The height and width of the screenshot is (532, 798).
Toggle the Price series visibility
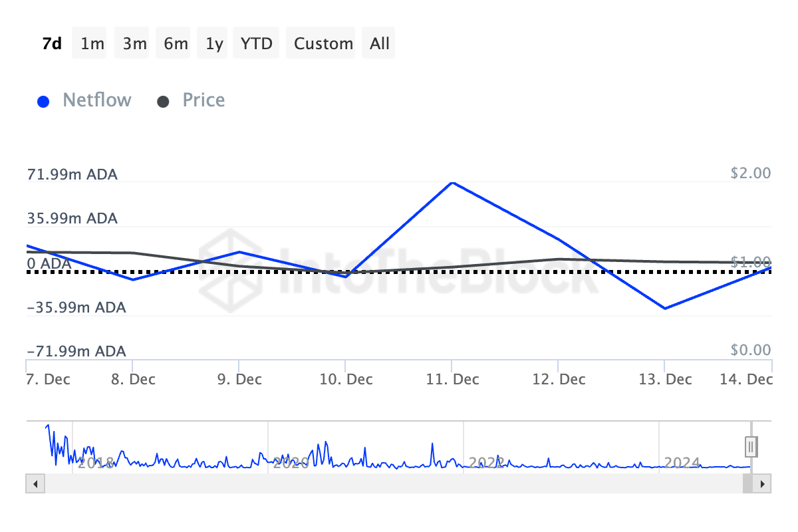[x=203, y=100]
